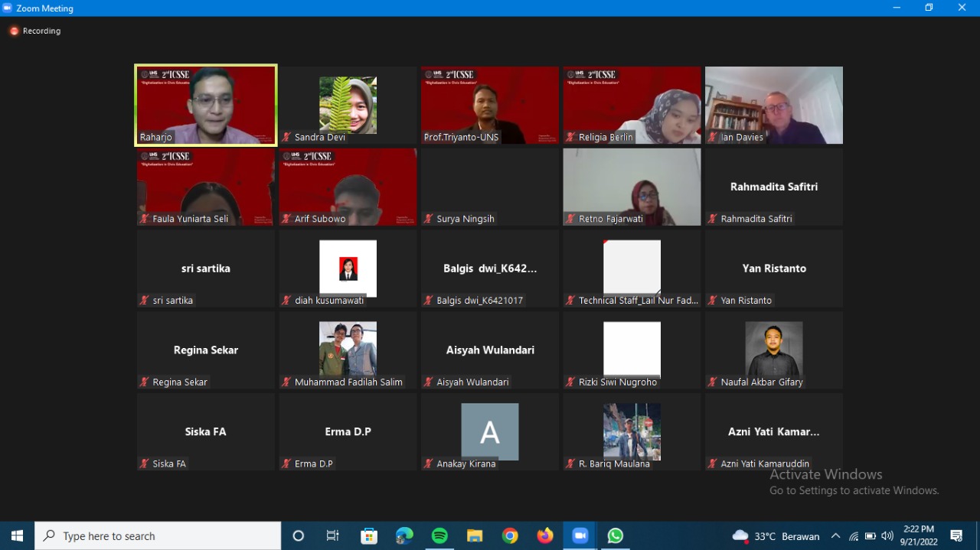Screen dimensions: 980x550
Task: Click the Cortana circle icon
Action: tap(299, 536)
